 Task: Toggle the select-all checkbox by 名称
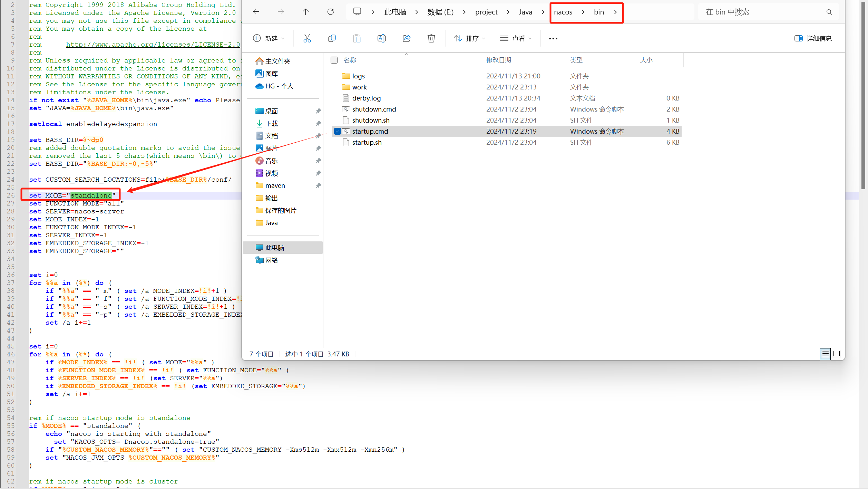[334, 60]
